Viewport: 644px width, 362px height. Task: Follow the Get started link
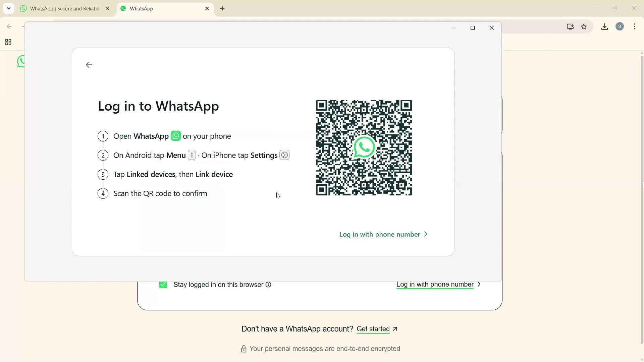pos(373,329)
